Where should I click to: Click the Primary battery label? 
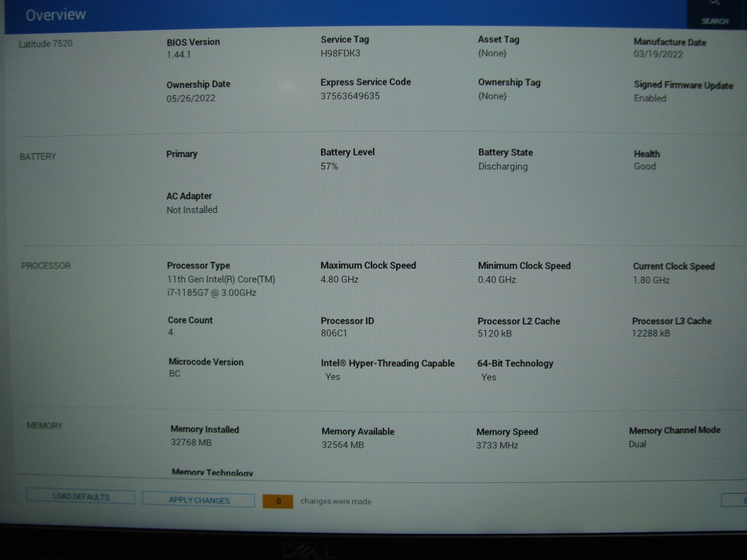click(x=182, y=154)
